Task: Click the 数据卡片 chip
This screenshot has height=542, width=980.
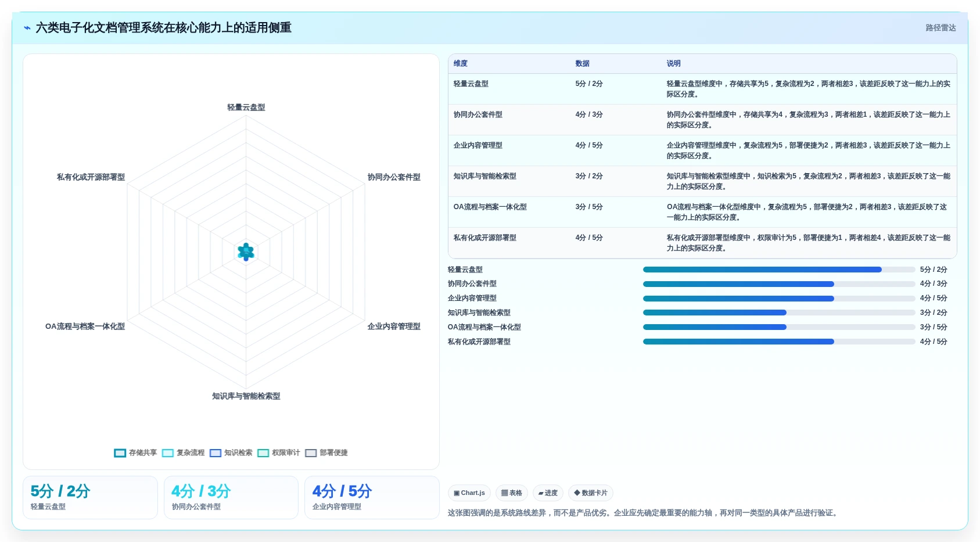Action: [x=591, y=493]
